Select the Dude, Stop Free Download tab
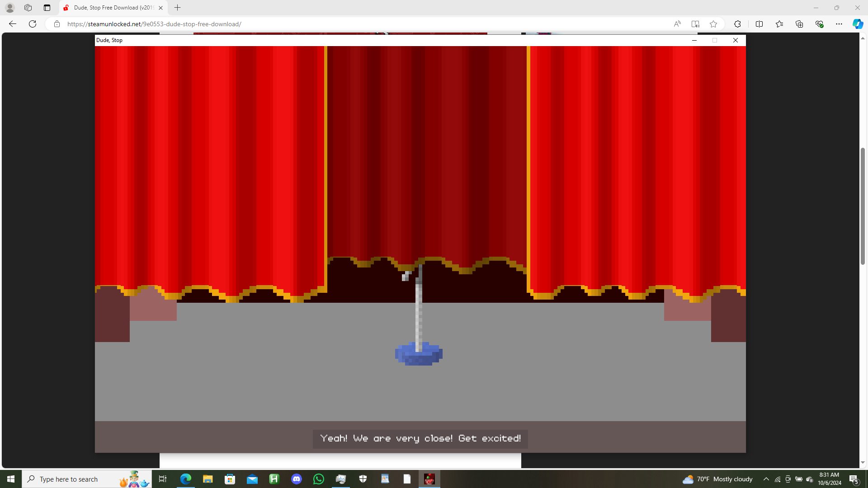The image size is (868, 488). [113, 8]
